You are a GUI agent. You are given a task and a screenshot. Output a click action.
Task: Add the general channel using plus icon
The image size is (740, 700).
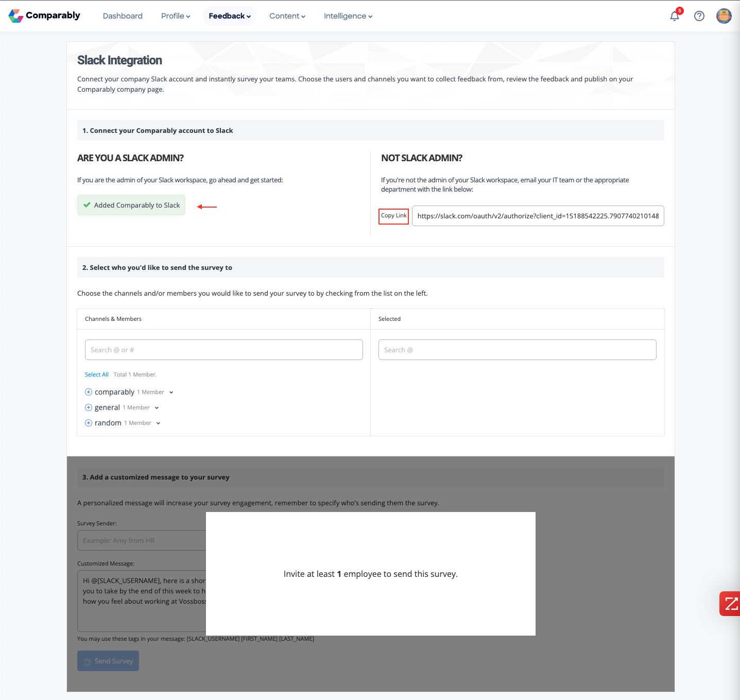point(88,407)
